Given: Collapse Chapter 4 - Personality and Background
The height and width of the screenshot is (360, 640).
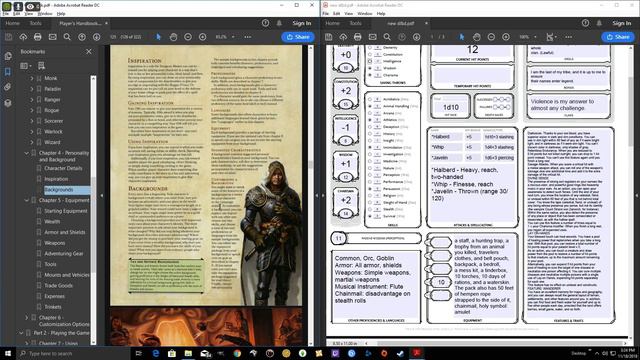Looking at the screenshot, I should point(27,153).
